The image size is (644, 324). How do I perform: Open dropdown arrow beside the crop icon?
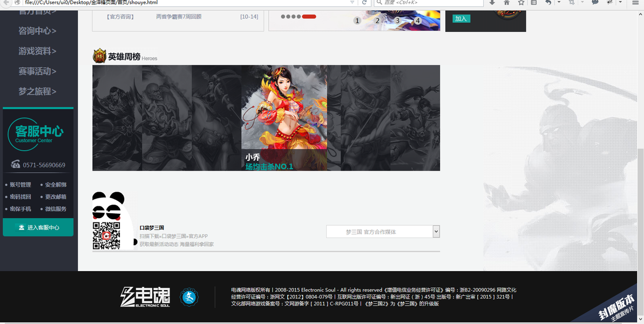(x=582, y=2)
